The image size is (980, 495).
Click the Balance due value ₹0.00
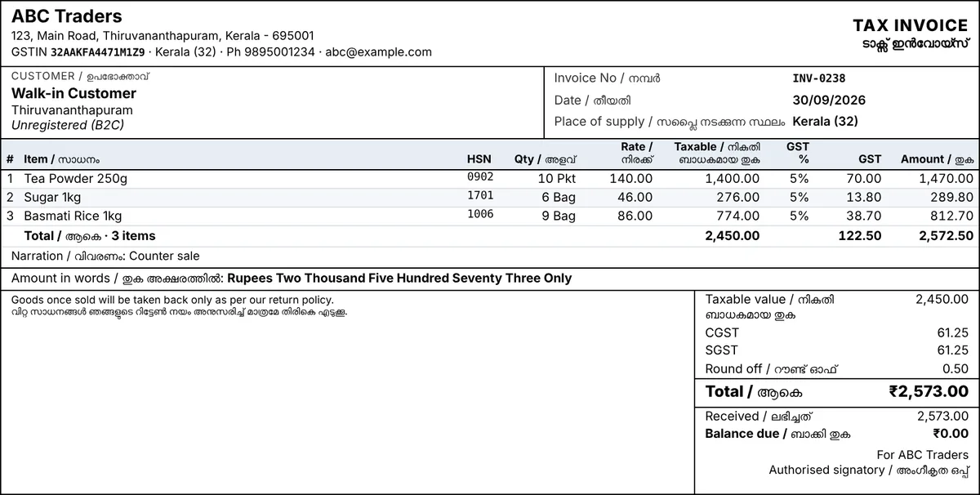[x=951, y=434]
